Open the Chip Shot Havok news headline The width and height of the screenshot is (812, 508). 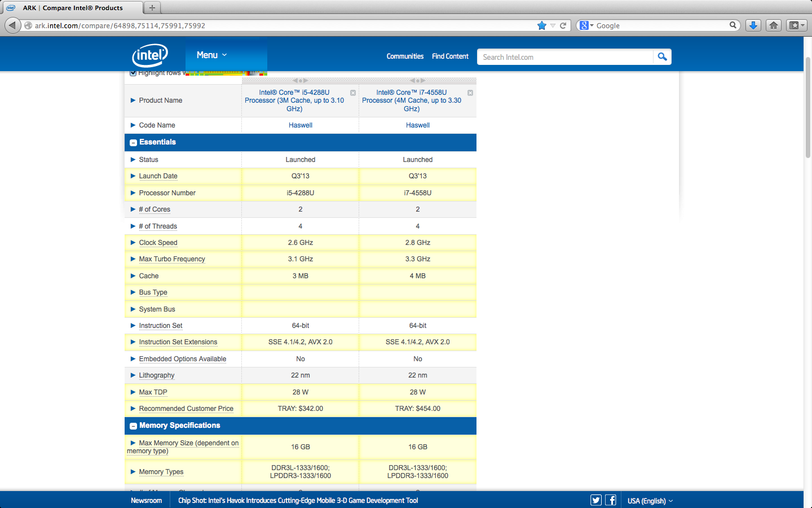coord(298,501)
